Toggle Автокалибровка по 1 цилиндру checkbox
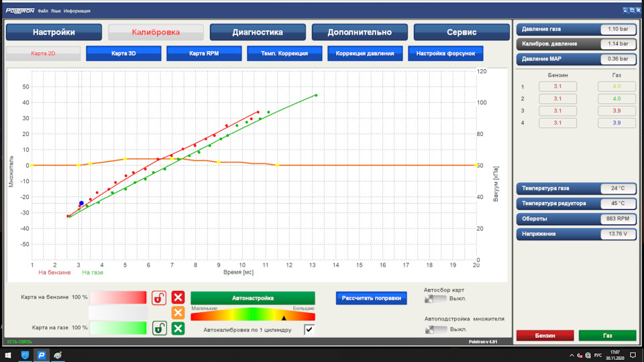The height and width of the screenshot is (362, 644). click(x=309, y=329)
